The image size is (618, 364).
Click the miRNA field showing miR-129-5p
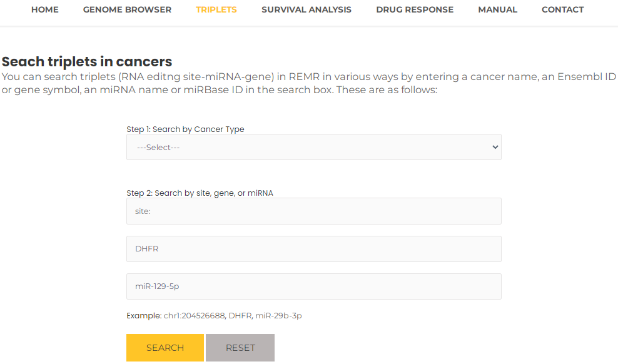[x=314, y=286]
